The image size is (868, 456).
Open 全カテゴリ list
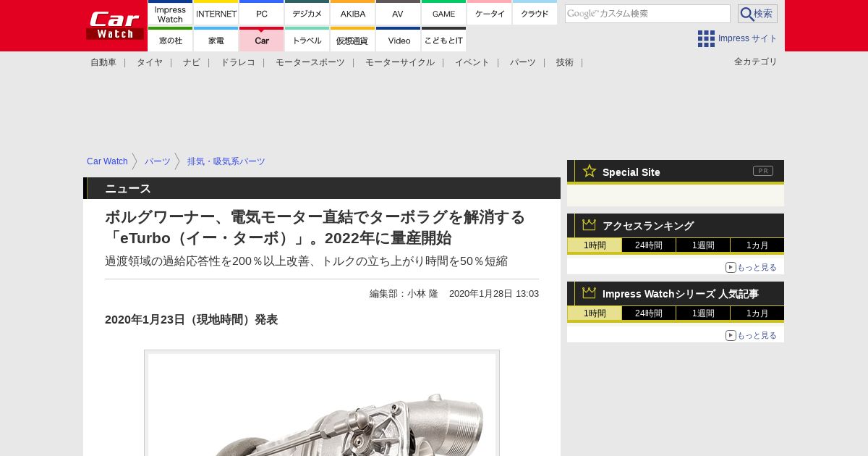[x=756, y=62]
